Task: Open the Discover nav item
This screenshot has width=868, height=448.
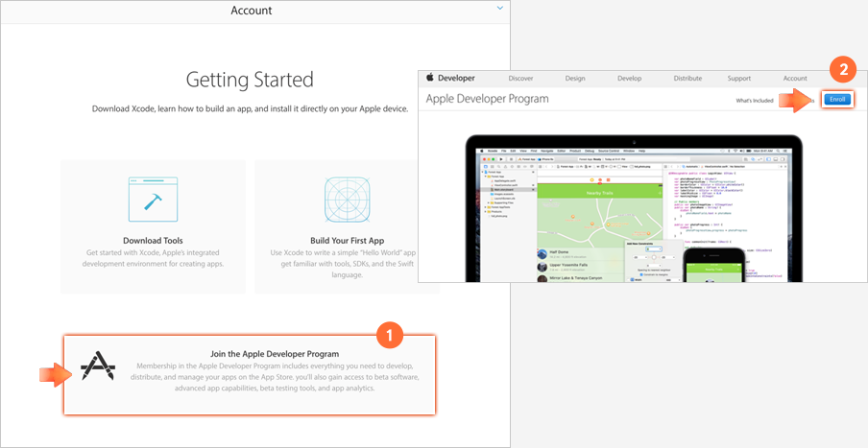Action: pyautogui.click(x=520, y=79)
